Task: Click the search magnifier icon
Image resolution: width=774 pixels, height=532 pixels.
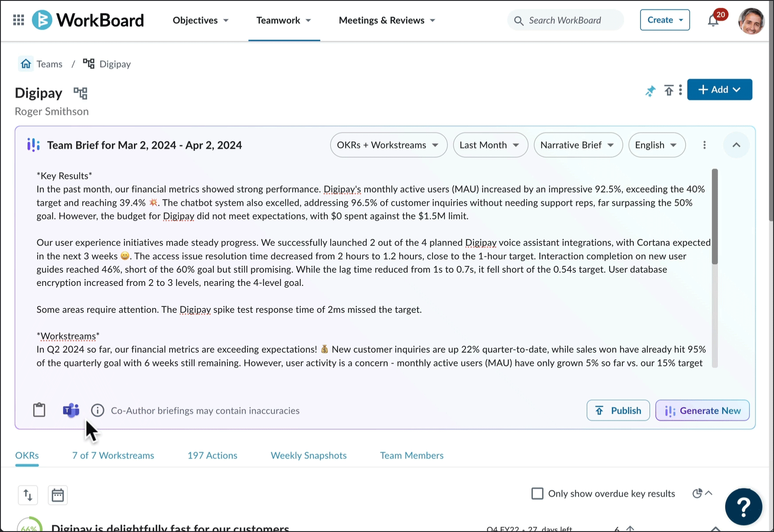Action: click(x=518, y=20)
